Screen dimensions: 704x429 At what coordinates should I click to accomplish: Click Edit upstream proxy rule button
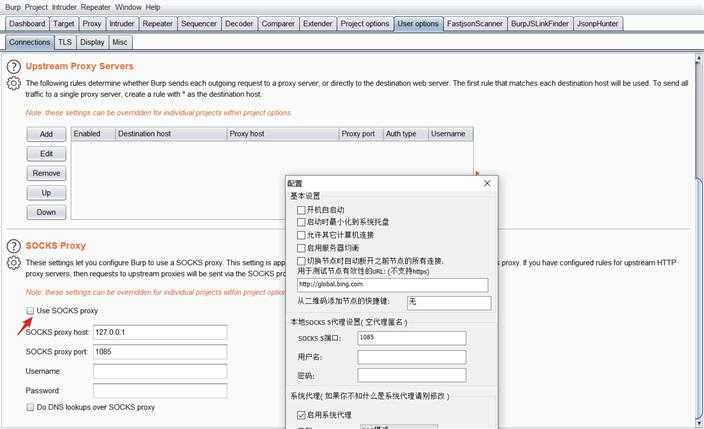point(46,154)
